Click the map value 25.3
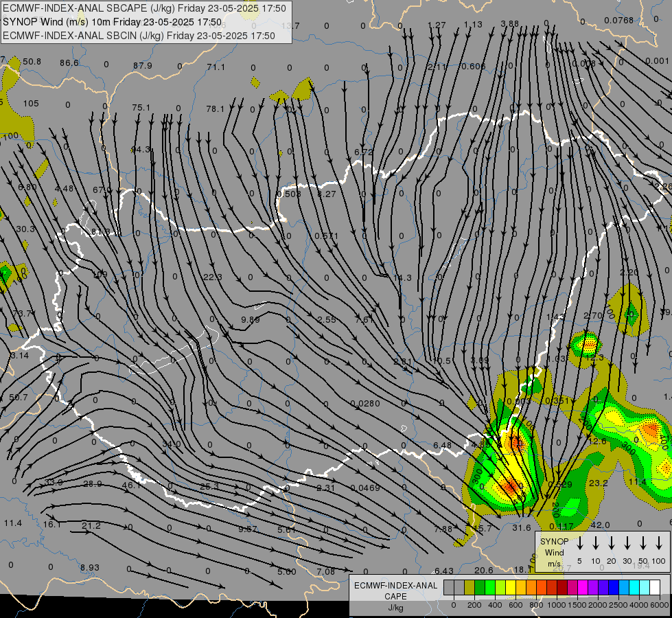Image resolution: width=672 pixels, height=618 pixels. tap(209, 486)
